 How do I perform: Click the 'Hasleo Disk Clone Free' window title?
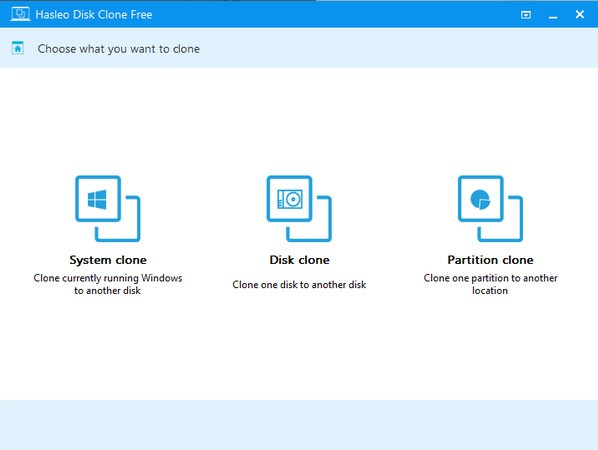[x=94, y=14]
